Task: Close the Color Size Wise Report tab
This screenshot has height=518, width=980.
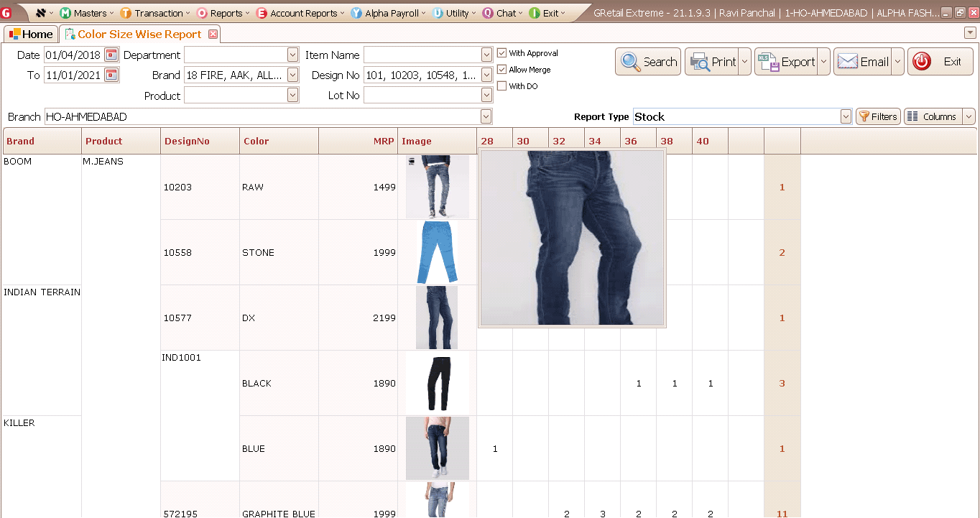Action: tap(213, 34)
